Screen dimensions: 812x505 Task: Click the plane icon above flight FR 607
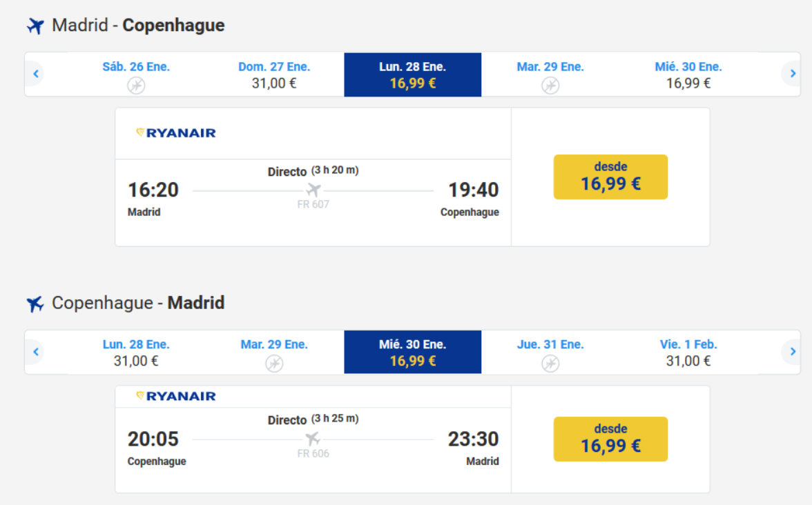[313, 190]
